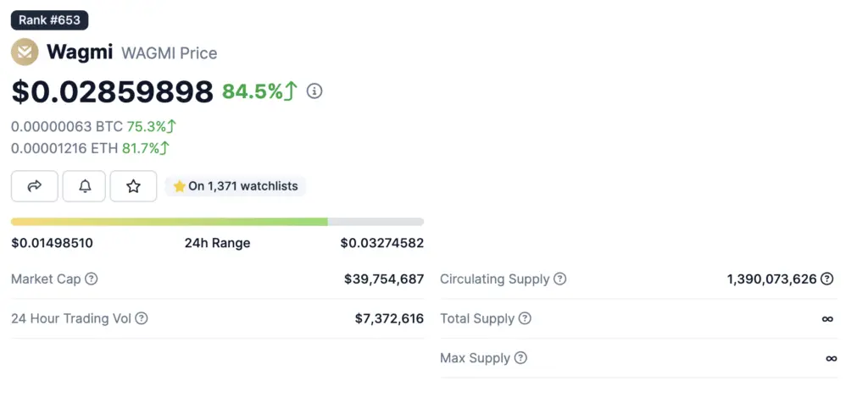Open the Circulating Supply help icon
Screen dimensions: 868x403
560,279
